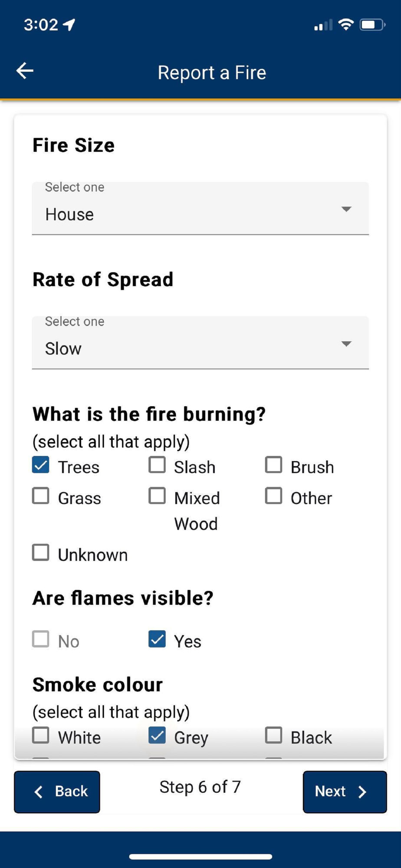401x868 pixels.
Task: Select the Grass checkbox
Action: 41,496
